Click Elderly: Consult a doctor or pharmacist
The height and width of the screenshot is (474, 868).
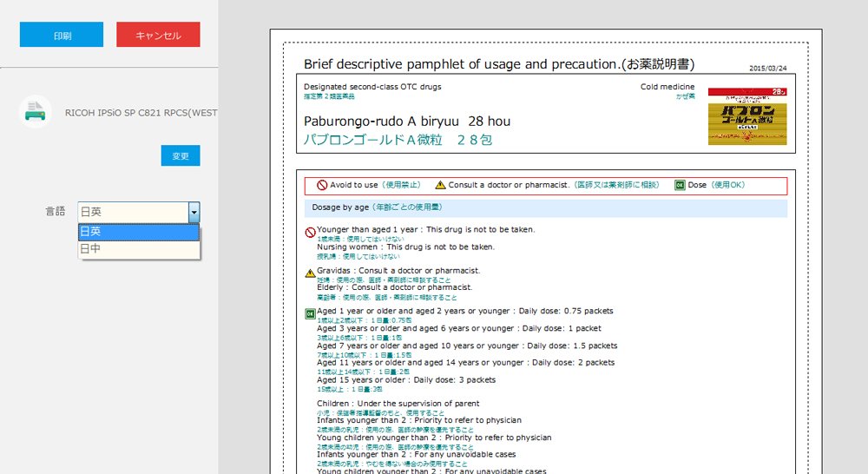click(x=395, y=287)
